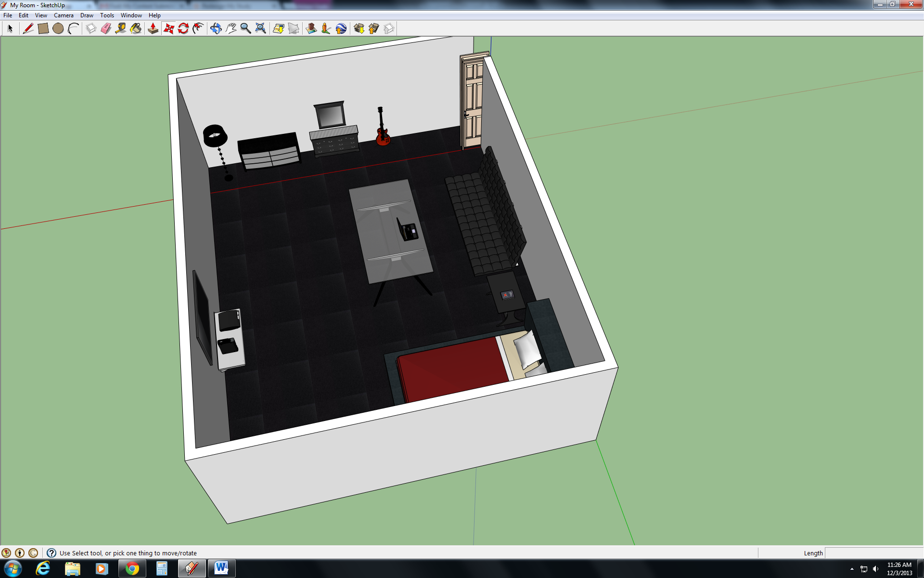924x578 pixels.
Task: Select the pink Eraser tool
Action: [x=106, y=28]
